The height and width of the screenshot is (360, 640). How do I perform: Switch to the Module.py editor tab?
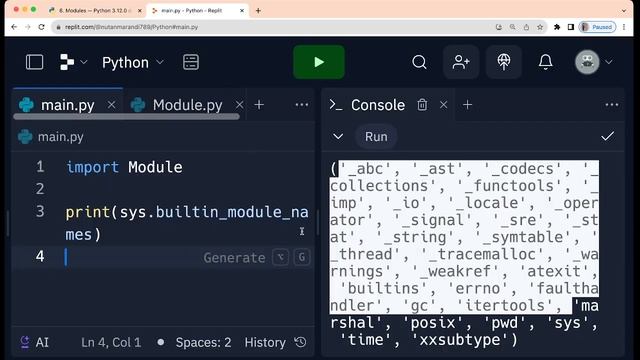coord(187,105)
